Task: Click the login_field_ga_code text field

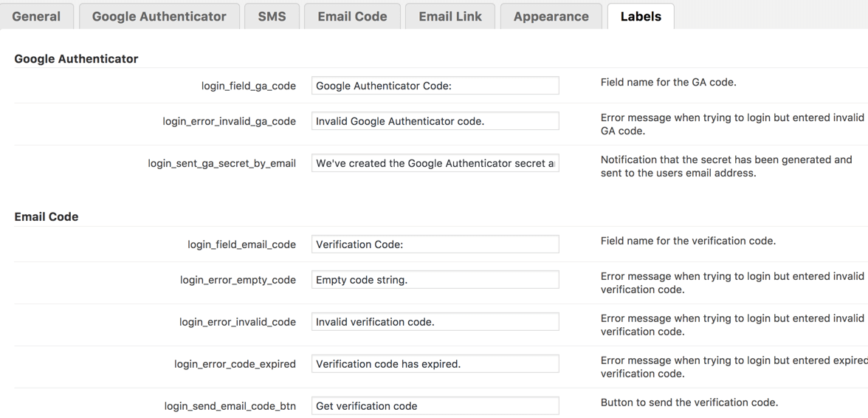Action: point(435,86)
